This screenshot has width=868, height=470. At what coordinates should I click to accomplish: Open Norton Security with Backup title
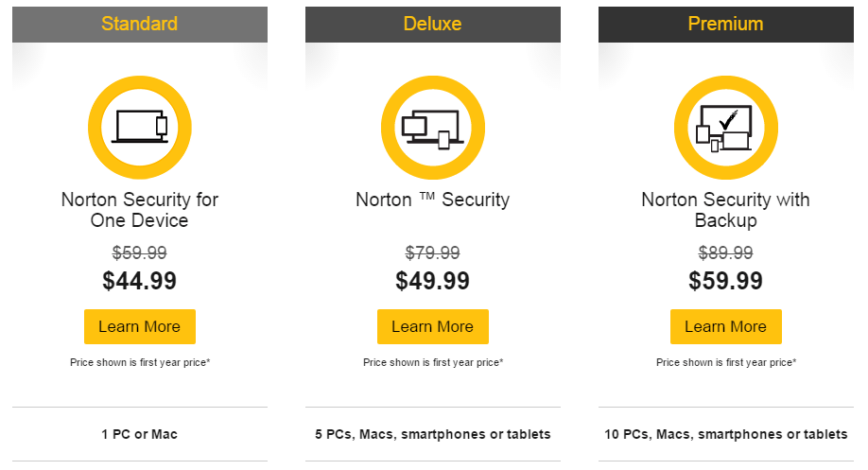coord(726,210)
